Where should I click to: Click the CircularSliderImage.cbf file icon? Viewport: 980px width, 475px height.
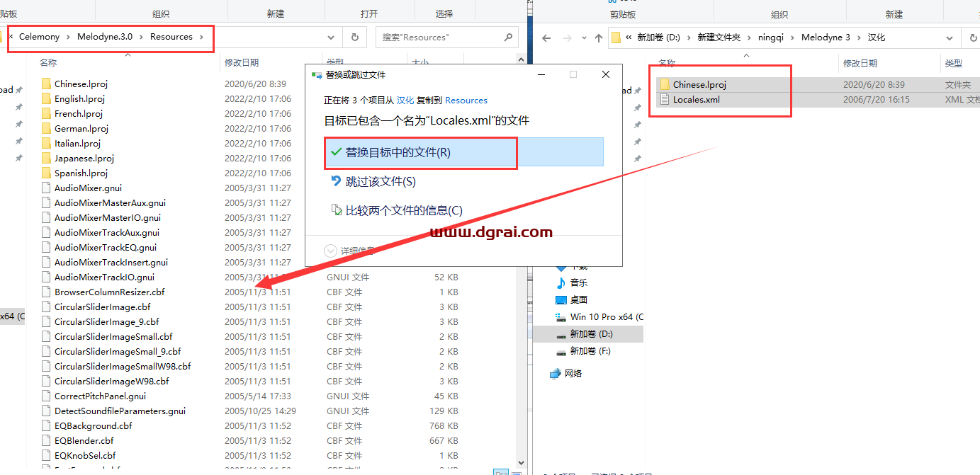(x=46, y=307)
